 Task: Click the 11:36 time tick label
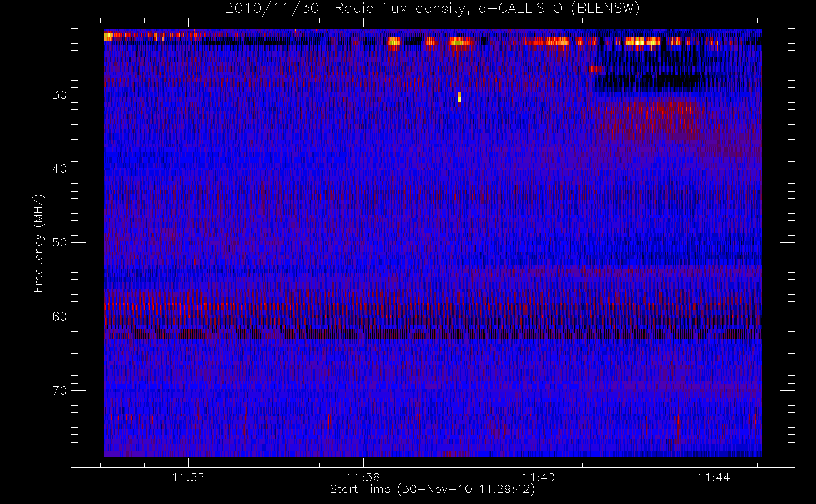pyautogui.click(x=363, y=477)
